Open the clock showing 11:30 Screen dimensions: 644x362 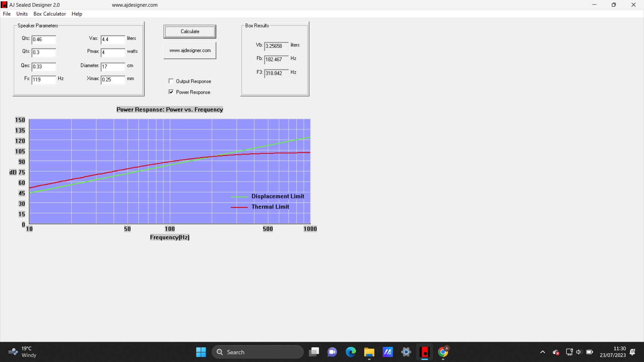613,352
